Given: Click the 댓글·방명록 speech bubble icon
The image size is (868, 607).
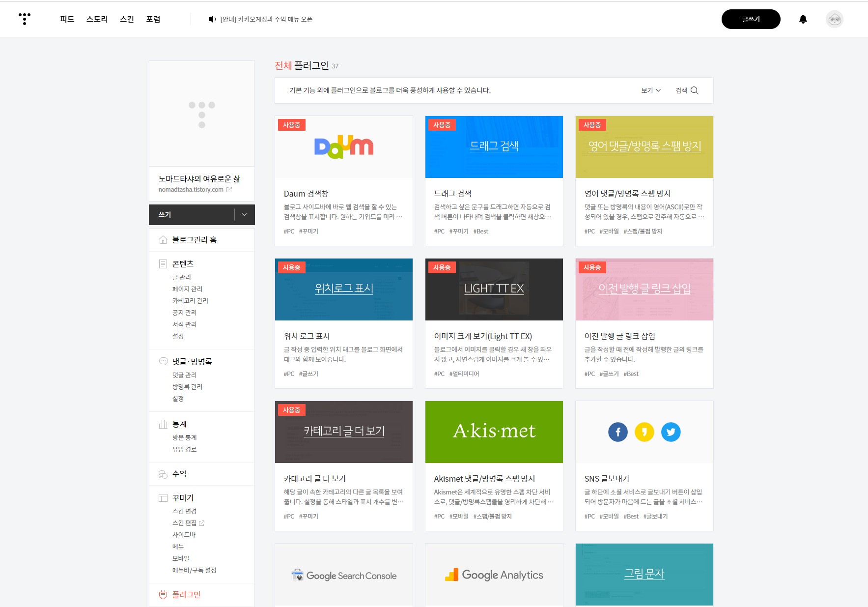Looking at the screenshot, I should pyautogui.click(x=163, y=361).
